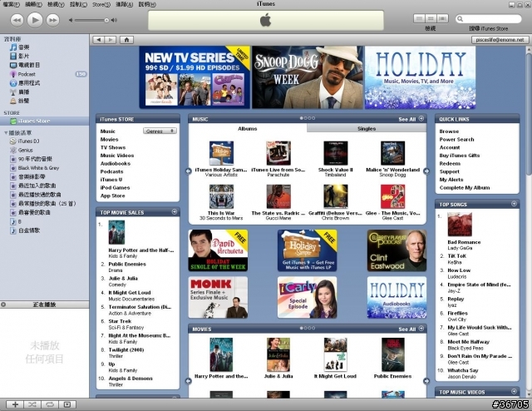Click the add playlist plus button
The width and height of the screenshot is (532, 411).
click(15, 404)
